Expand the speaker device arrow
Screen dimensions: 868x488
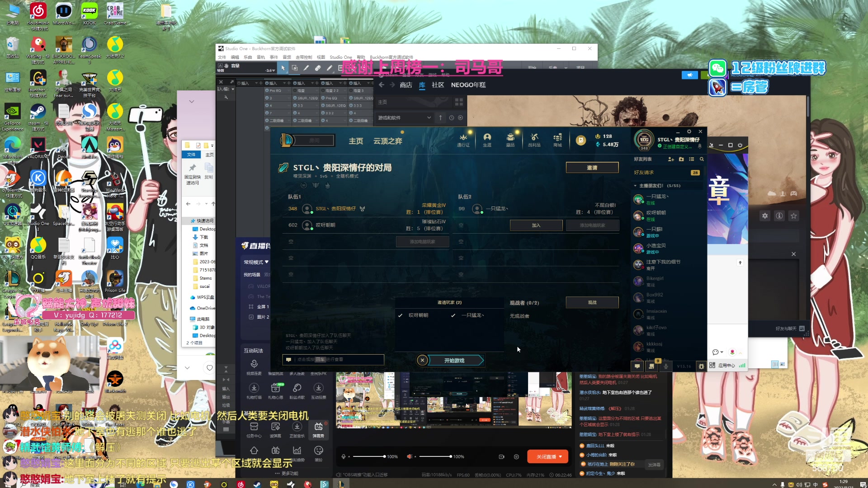[415, 457]
